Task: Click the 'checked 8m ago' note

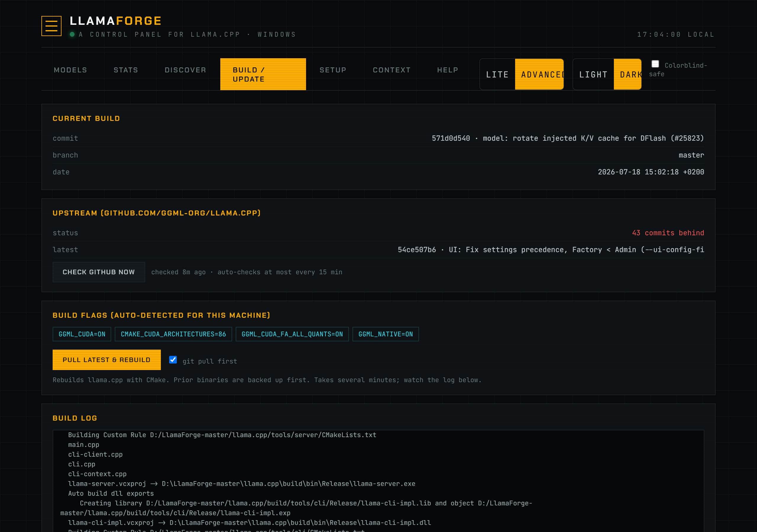Action: click(247, 272)
